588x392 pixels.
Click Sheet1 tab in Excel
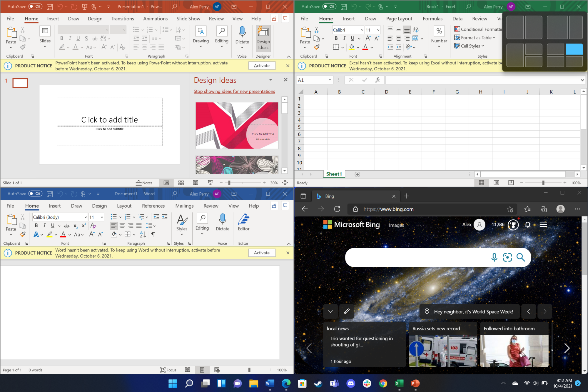click(334, 174)
